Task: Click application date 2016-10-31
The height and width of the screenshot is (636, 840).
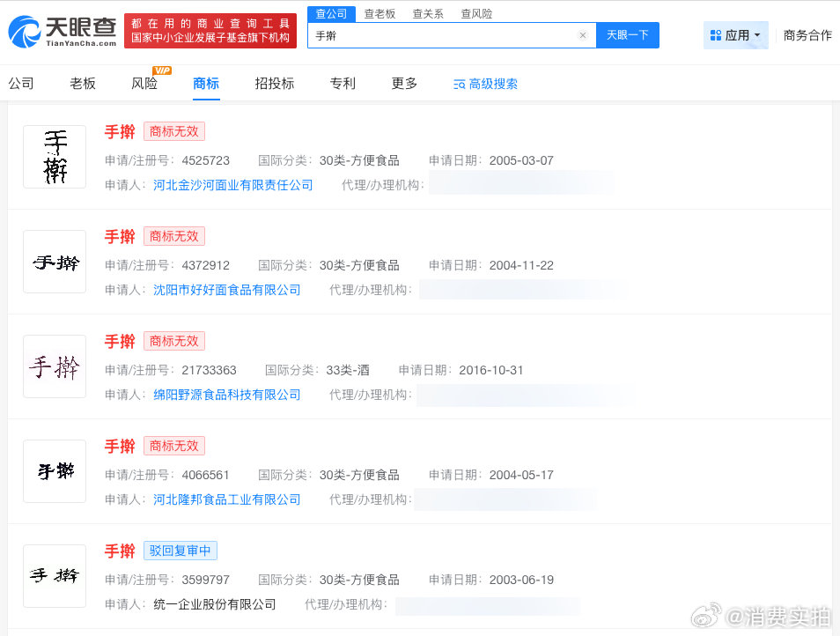Action: pyautogui.click(x=490, y=370)
